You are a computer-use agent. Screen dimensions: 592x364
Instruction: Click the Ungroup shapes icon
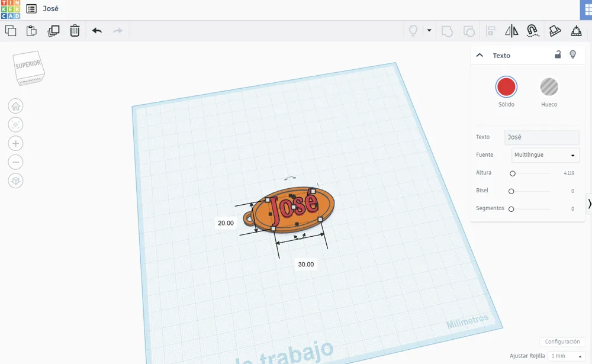(x=469, y=31)
